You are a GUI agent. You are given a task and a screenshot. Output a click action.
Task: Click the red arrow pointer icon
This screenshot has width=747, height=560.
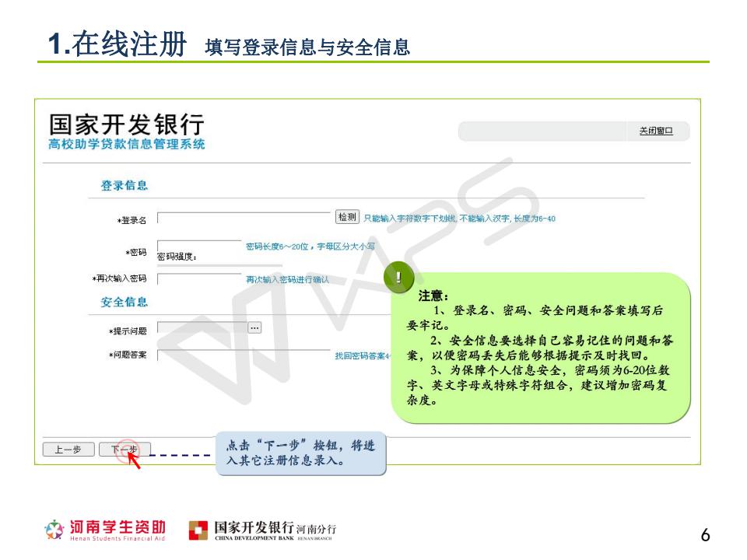(133, 461)
